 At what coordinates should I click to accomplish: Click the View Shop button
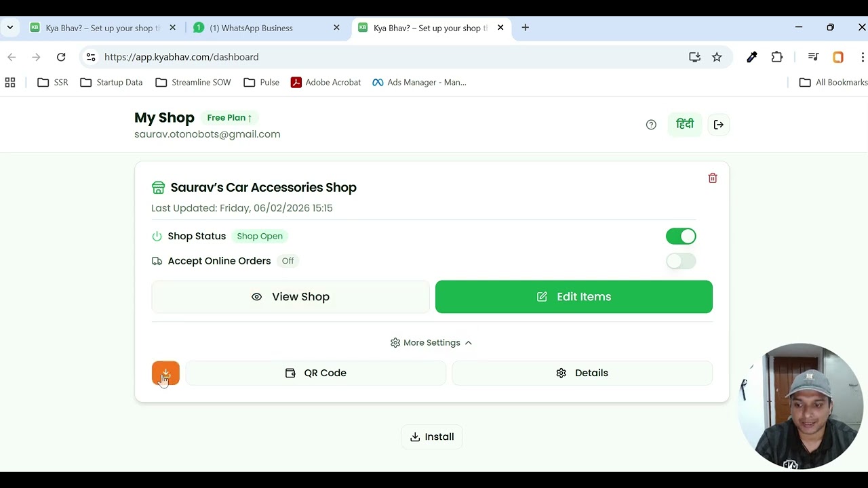290,297
